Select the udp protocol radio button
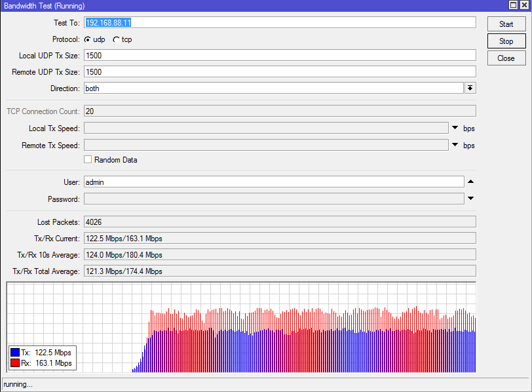532x392 pixels. point(87,39)
